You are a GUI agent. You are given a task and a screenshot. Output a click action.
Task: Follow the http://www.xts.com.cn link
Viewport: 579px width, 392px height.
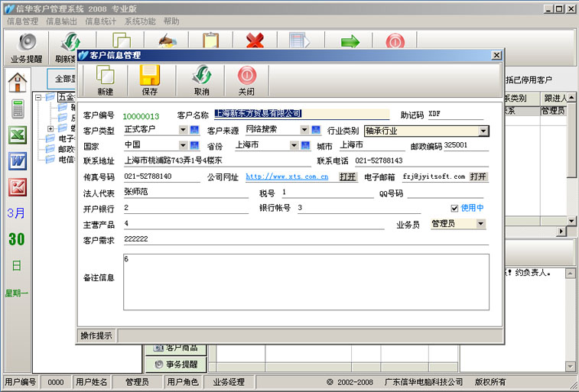click(287, 177)
